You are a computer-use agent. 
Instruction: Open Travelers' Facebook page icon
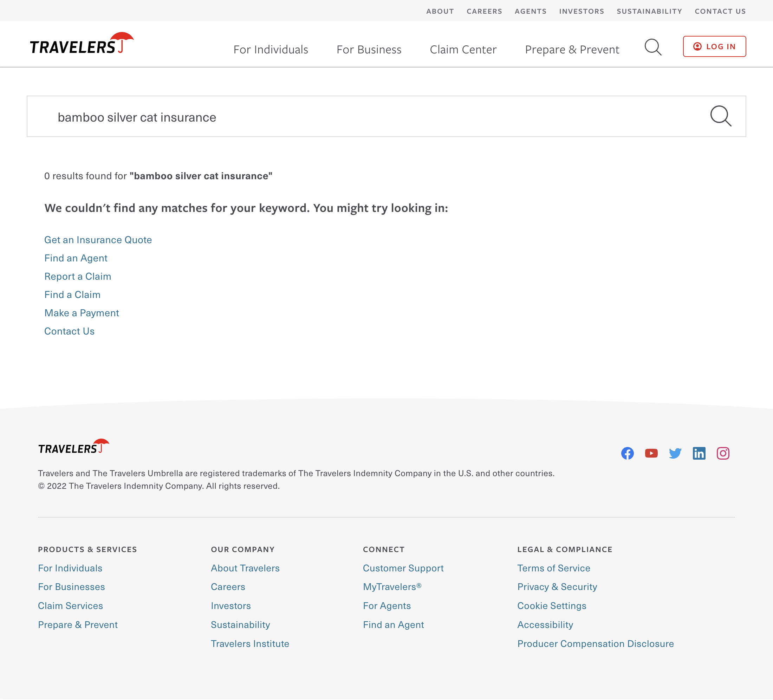pos(627,453)
